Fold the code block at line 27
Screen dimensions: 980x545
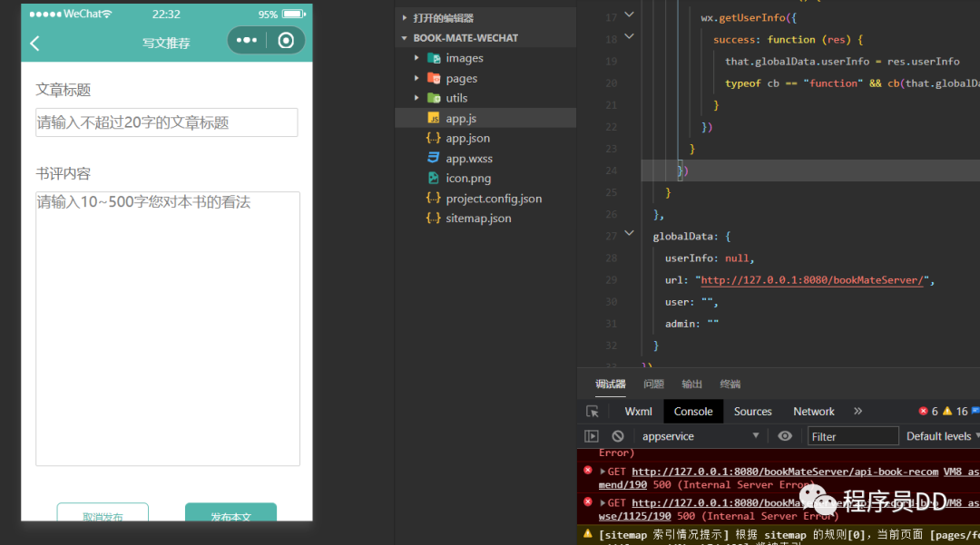pos(630,234)
